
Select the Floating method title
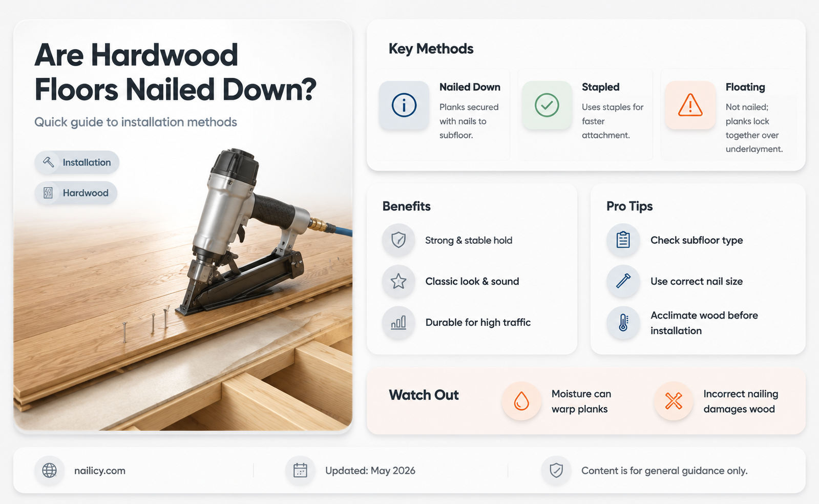pyautogui.click(x=745, y=87)
